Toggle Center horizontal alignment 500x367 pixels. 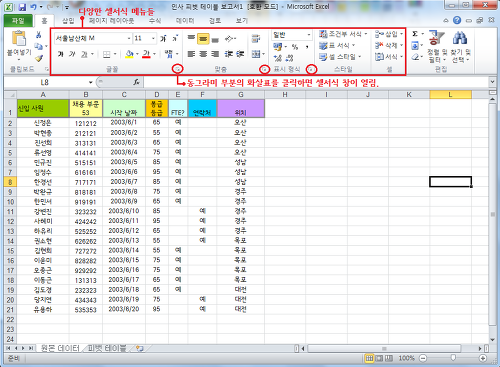pos(203,54)
